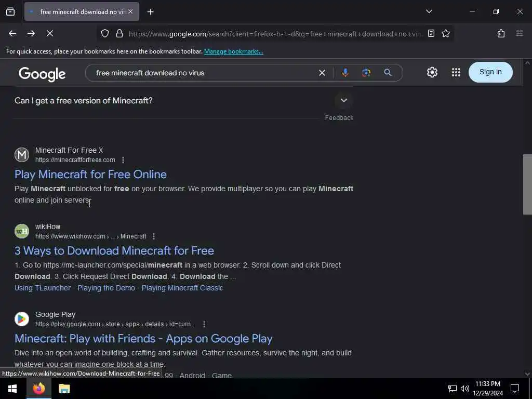This screenshot has height=399, width=532.
Task: Open network status tray icon
Action: tap(453, 389)
